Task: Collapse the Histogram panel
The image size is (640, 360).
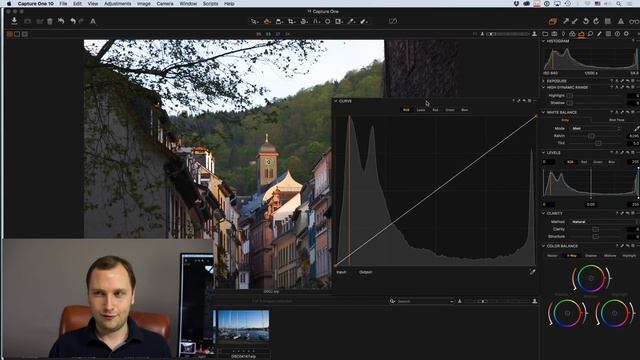Action: (544, 41)
